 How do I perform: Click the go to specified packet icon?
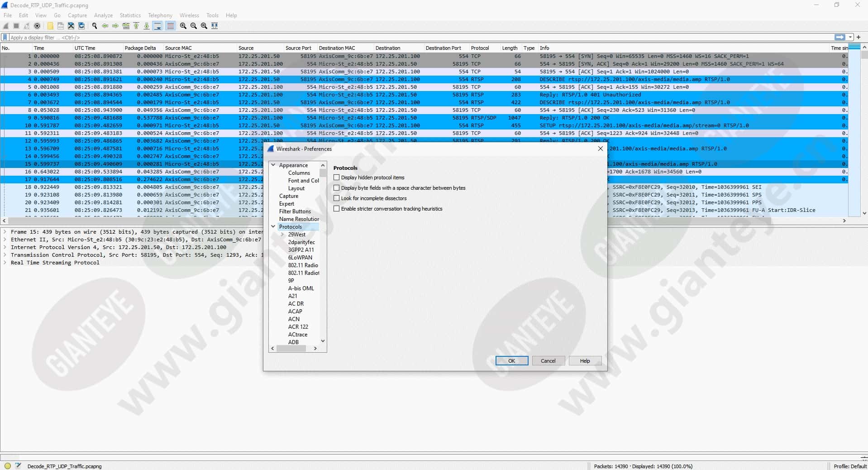click(126, 26)
